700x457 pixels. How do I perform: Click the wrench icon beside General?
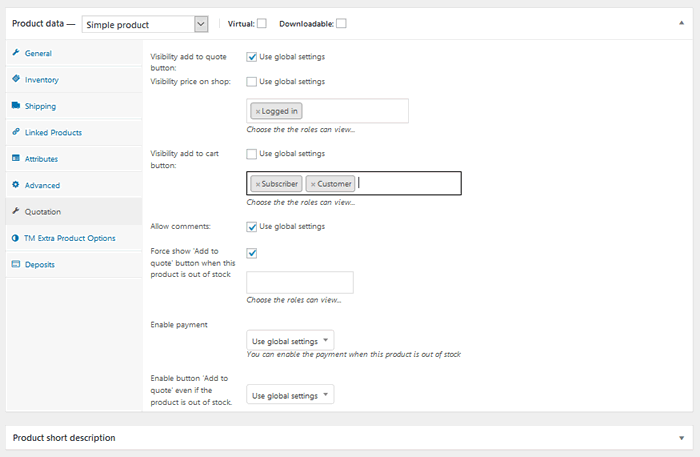[x=16, y=53]
